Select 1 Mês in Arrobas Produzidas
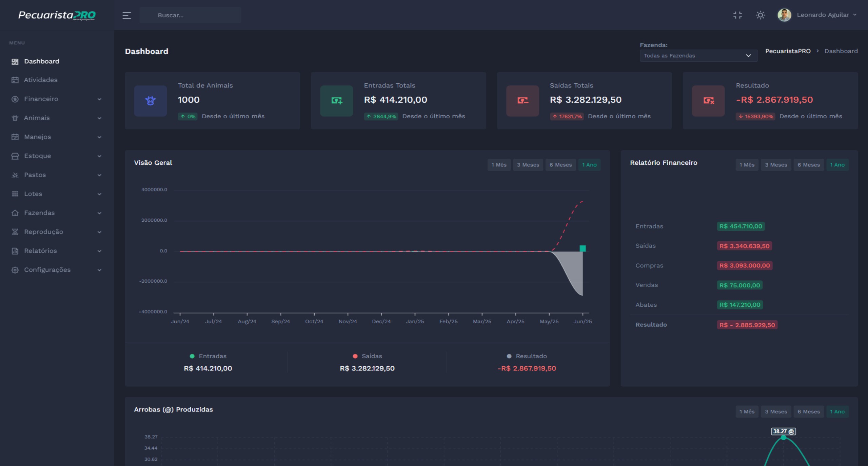The width and height of the screenshot is (868, 466). [747, 412]
